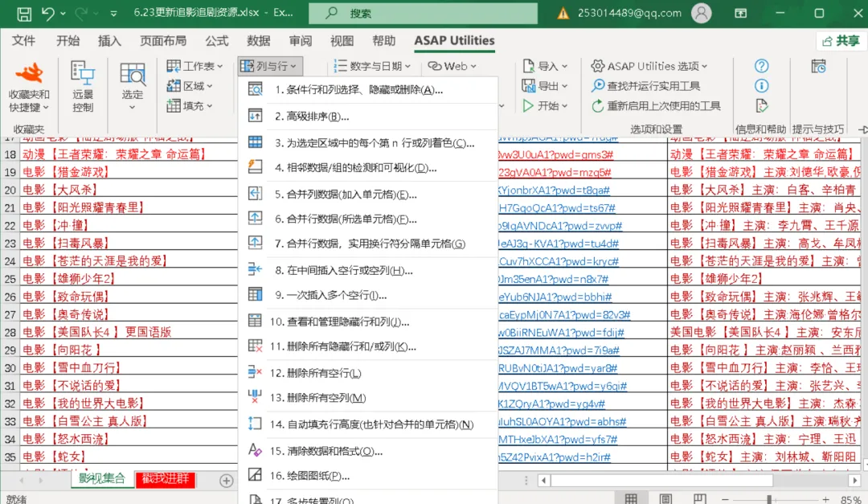This screenshot has width=868, height=504.
Task: Click the ribbon display options icon
Action: pos(741,14)
